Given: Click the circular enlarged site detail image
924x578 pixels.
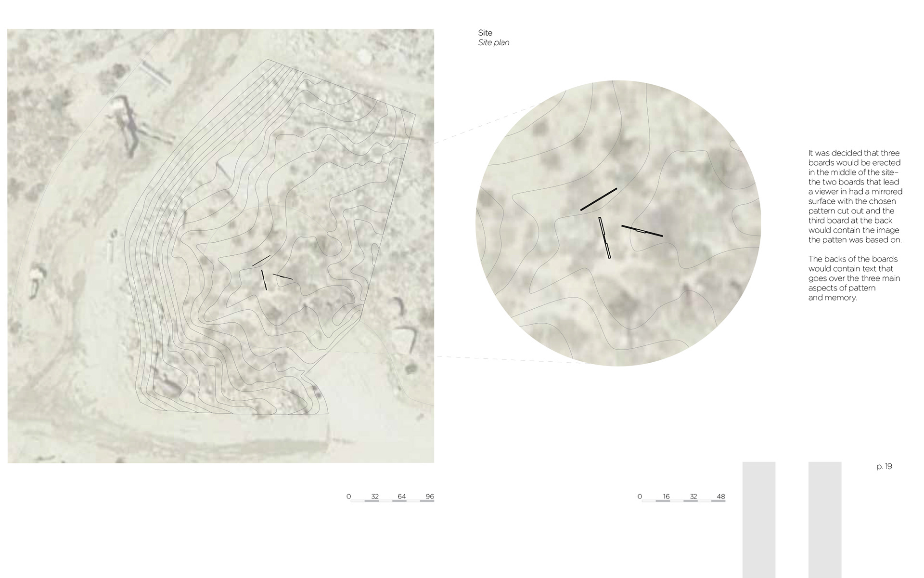Looking at the screenshot, I should (x=618, y=223).
